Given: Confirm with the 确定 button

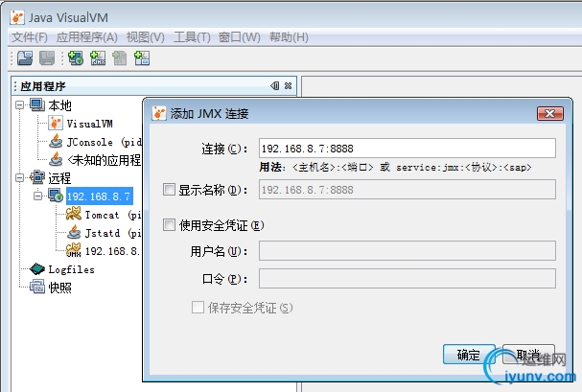Looking at the screenshot, I should coord(469,355).
